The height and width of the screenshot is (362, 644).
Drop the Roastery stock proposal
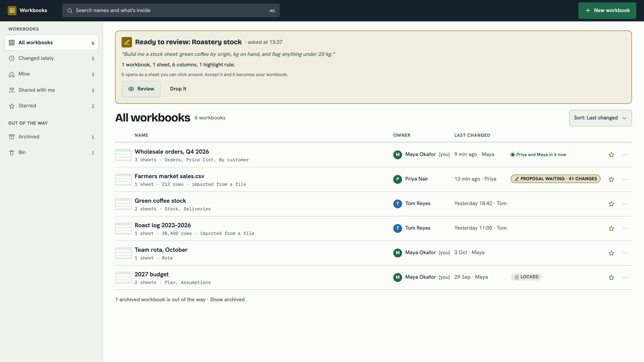tap(178, 89)
